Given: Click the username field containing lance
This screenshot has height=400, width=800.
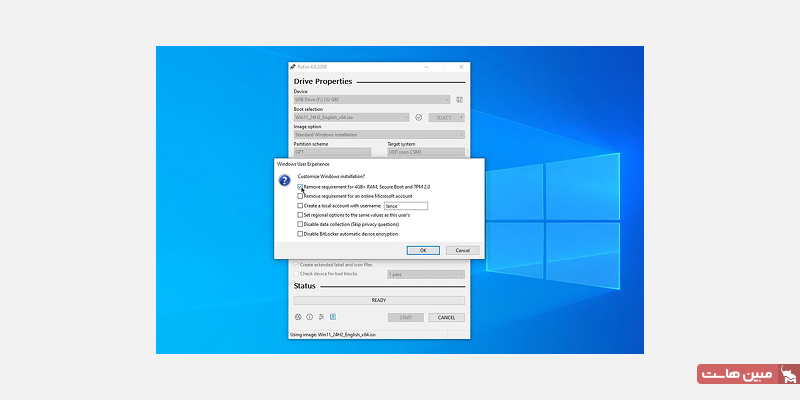Looking at the screenshot, I should [x=406, y=206].
